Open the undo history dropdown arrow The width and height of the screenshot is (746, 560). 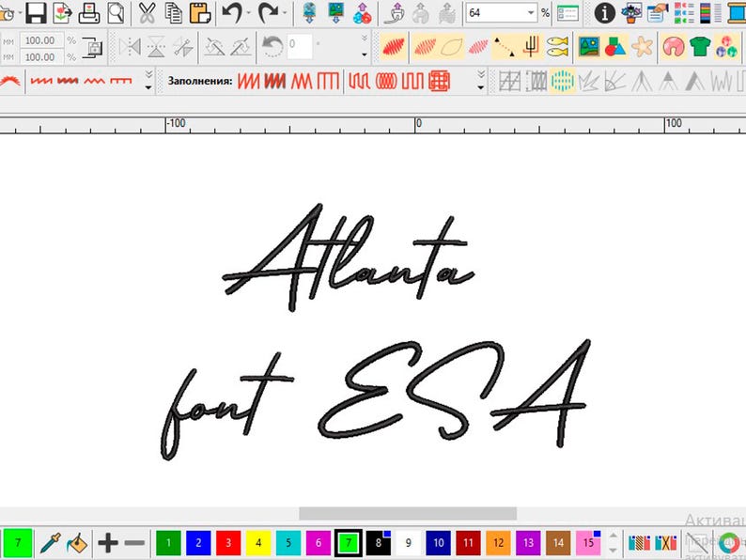248,13
